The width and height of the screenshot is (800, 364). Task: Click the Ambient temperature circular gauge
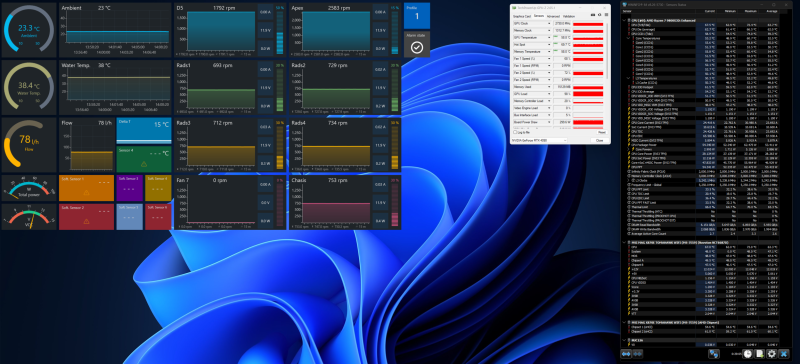click(x=29, y=30)
